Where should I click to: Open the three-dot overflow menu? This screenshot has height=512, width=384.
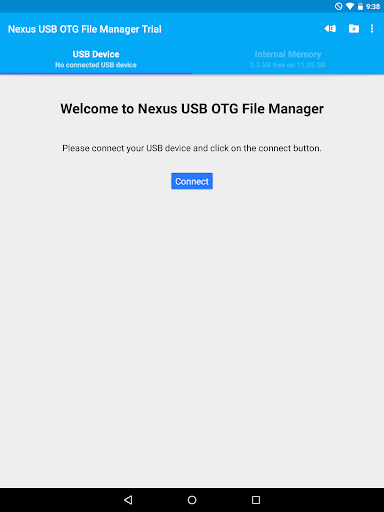372,29
